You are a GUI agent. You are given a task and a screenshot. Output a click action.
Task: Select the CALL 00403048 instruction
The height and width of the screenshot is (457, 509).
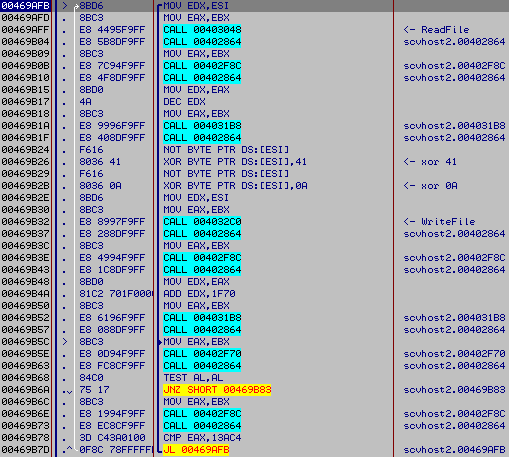202,30
